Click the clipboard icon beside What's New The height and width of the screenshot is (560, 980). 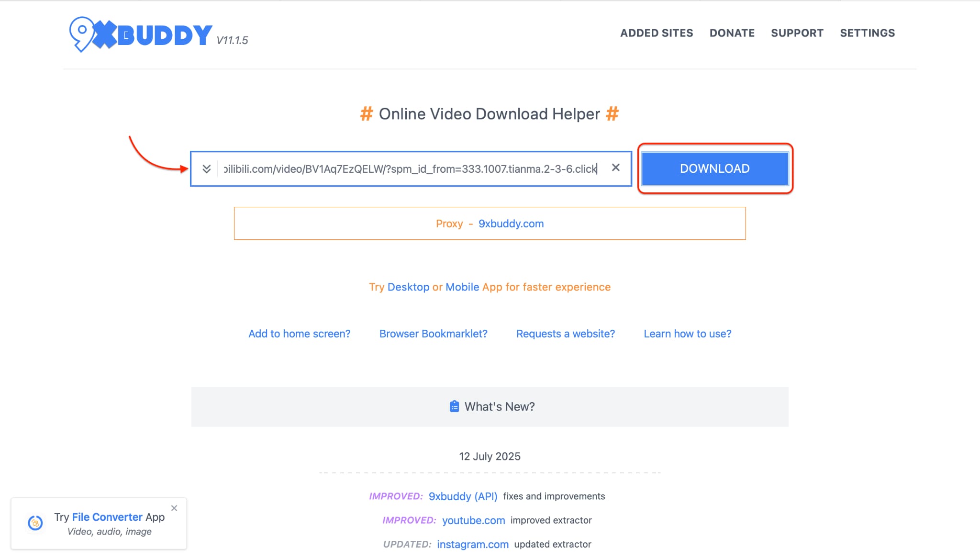pos(454,406)
